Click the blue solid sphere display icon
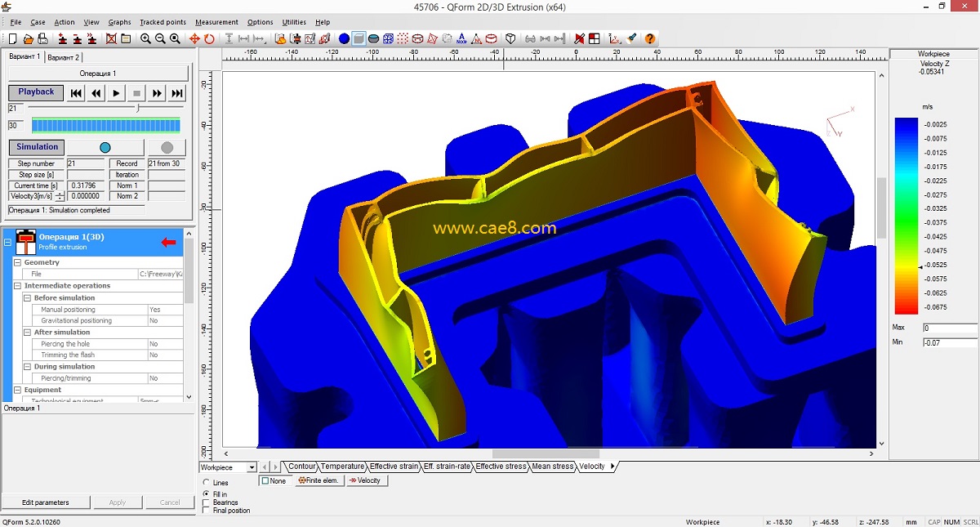The width and height of the screenshot is (980, 527). 344,38
